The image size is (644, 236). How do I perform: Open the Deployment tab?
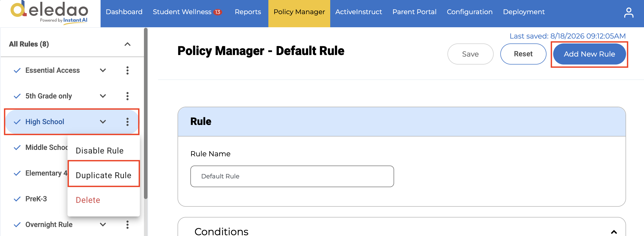(524, 12)
